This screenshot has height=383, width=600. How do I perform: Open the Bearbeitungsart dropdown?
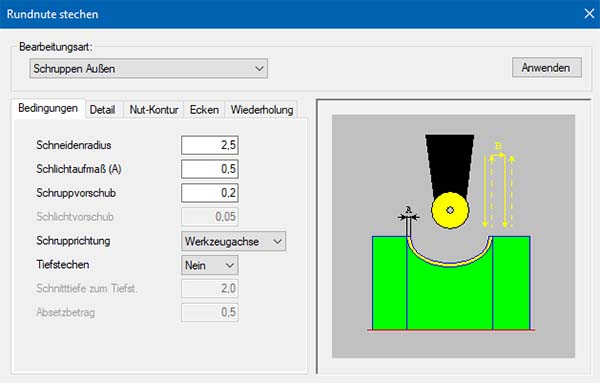[148, 68]
